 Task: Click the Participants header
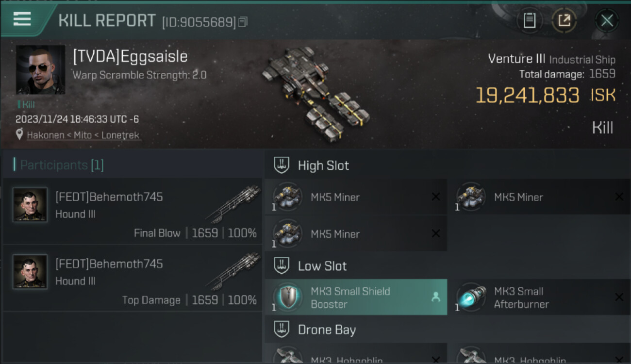[x=59, y=165]
